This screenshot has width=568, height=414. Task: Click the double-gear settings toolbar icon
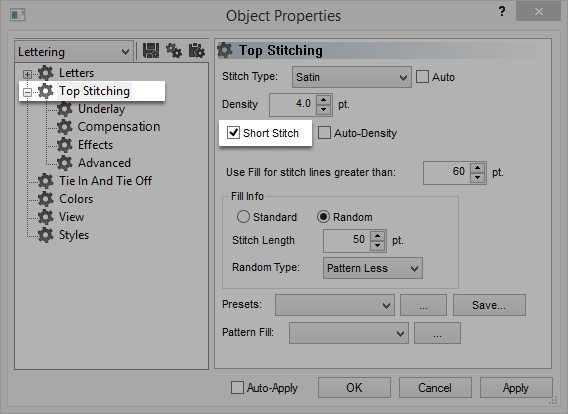tap(174, 51)
